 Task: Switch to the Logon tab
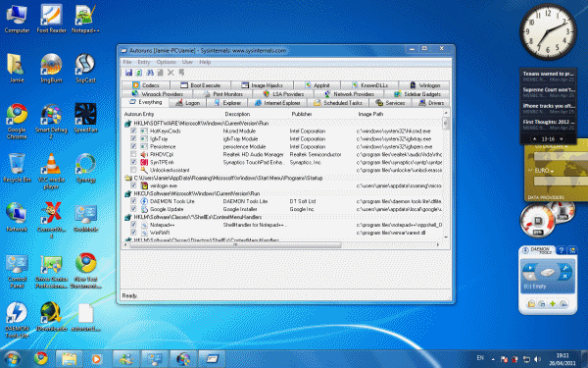(187, 103)
